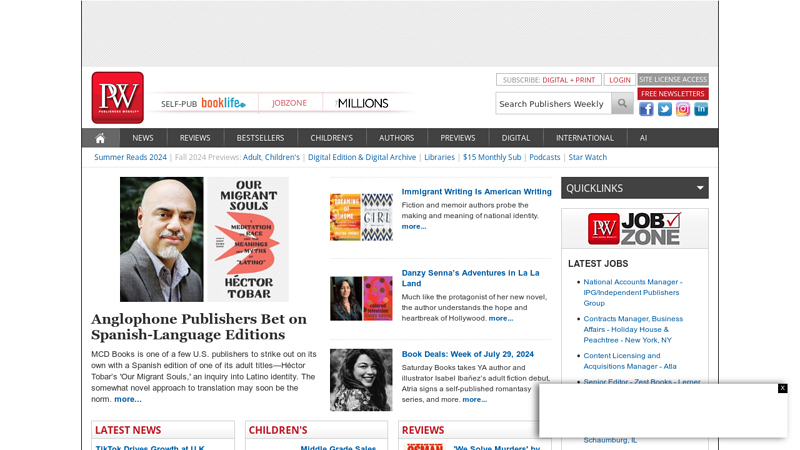Click more link under Immigrant Writing summary
The height and width of the screenshot is (450, 800).
tap(414, 227)
